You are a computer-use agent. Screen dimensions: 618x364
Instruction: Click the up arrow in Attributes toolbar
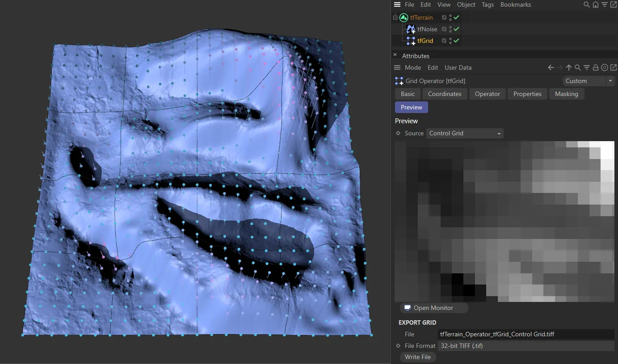pos(568,67)
